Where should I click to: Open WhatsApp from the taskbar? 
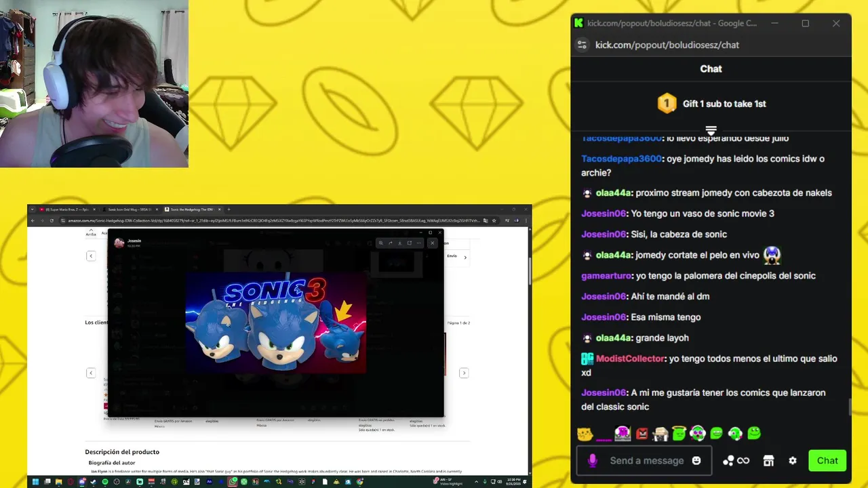pyautogui.click(x=233, y=482)
